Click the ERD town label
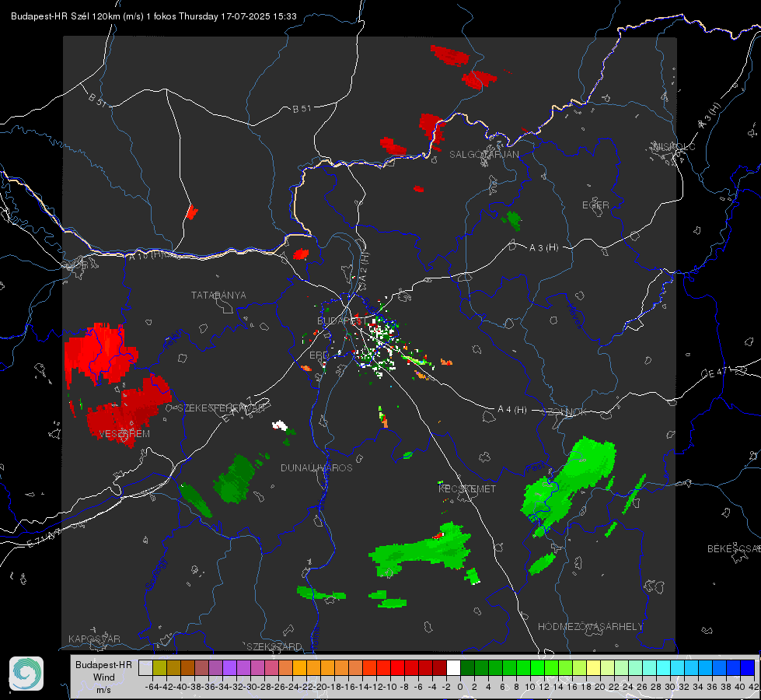This screenshot has height=700, width=761. tap(319, 355)
